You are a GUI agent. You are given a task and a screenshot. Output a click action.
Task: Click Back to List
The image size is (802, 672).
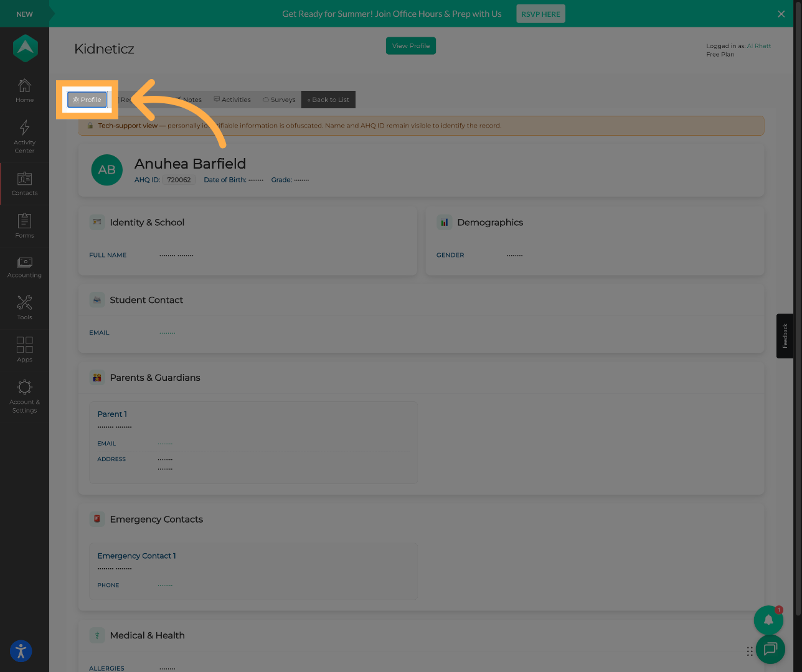tap(328, 100)
